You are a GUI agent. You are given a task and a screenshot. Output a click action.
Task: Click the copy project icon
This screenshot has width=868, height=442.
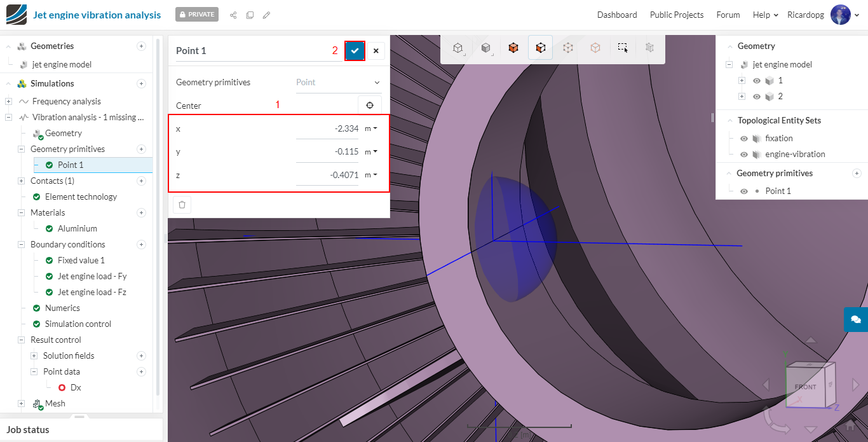(250, 15)
